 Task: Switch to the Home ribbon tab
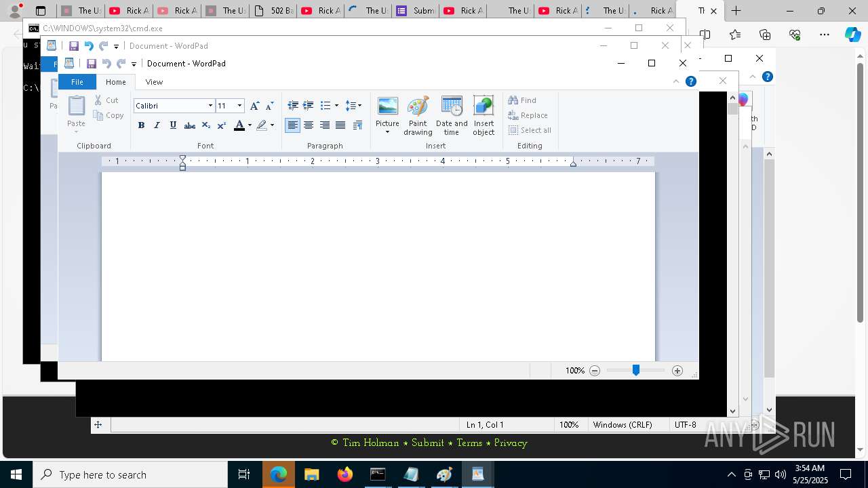pos(115,82)
